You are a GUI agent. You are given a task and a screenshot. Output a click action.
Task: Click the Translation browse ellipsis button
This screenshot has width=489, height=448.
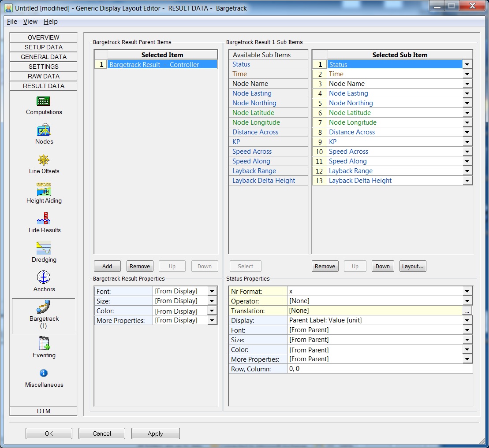(x=467, y=311)
